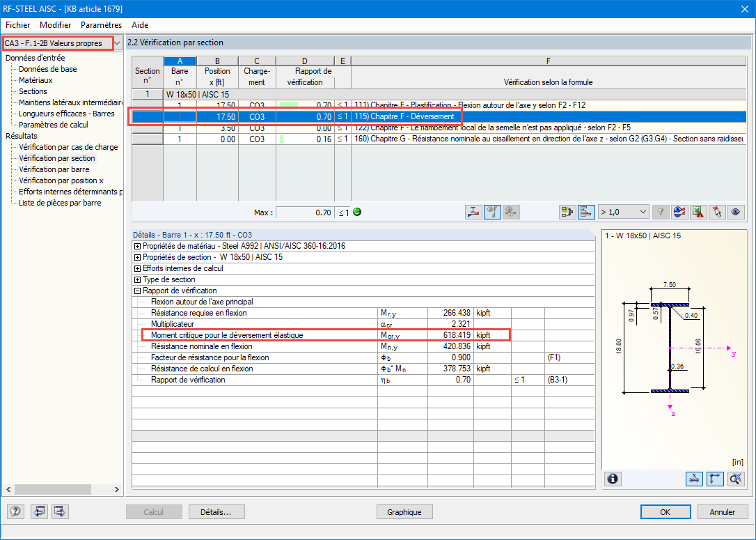Expand Propriétés de section node
The height and width of the screenshot is (540, 756).
137,257
